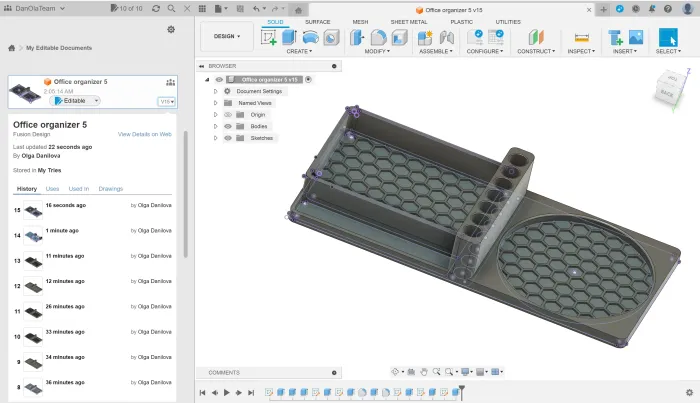The width and height of the screenshot is (700, 403).
Task: Show the hidden Origin folder
Action: point(228,114)
